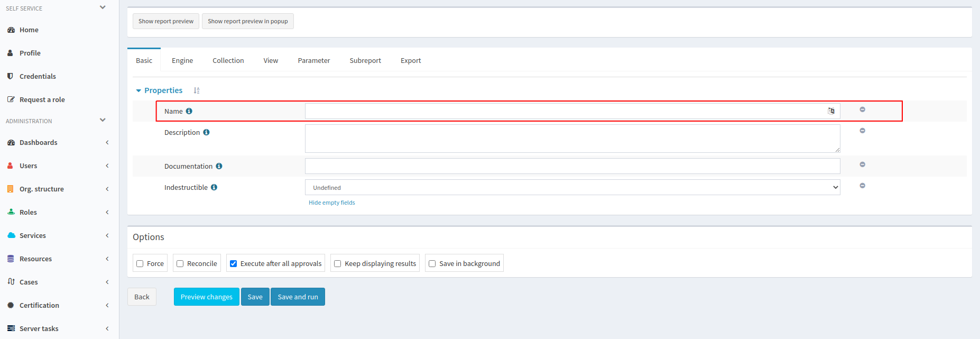Click Show report preview in popup
This screenshot has width=980, height=339.
tap(248, 21)
